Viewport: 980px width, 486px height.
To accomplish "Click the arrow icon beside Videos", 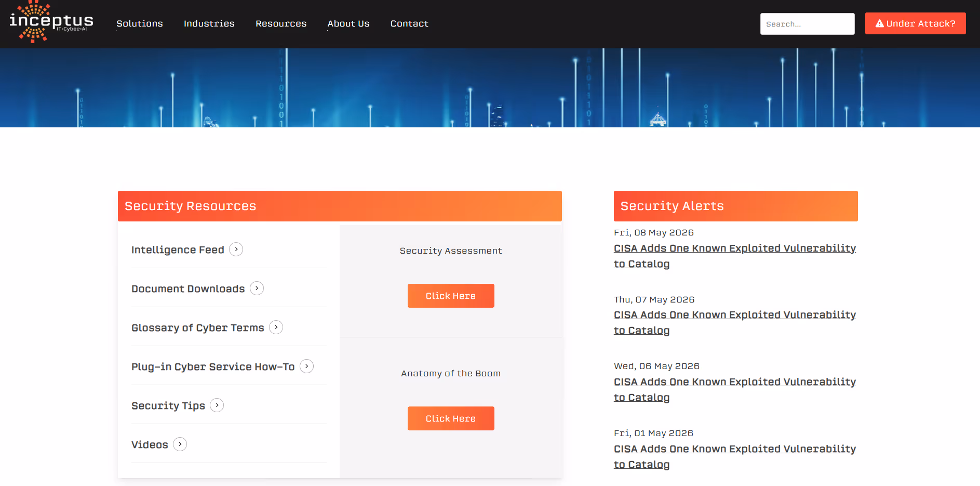I will coord(180,444).
